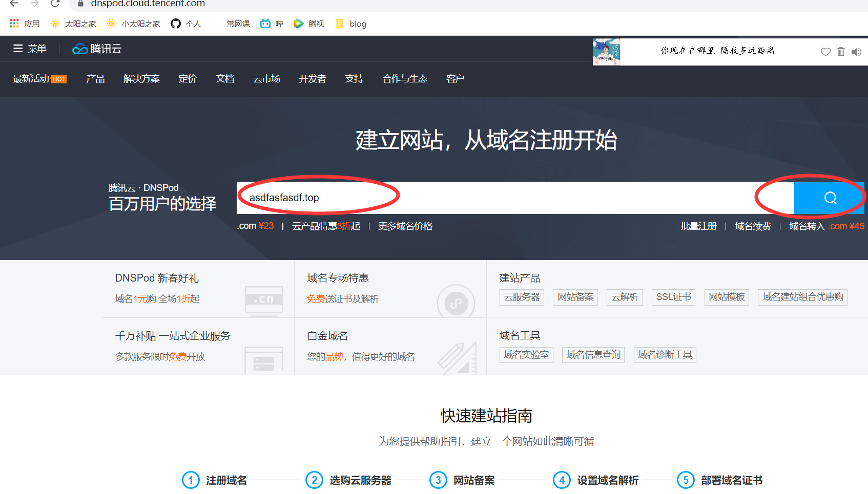Select the 域名建站组合优惠购 tag
This screenshot has width=868, height=494.
tap(802, 297)
